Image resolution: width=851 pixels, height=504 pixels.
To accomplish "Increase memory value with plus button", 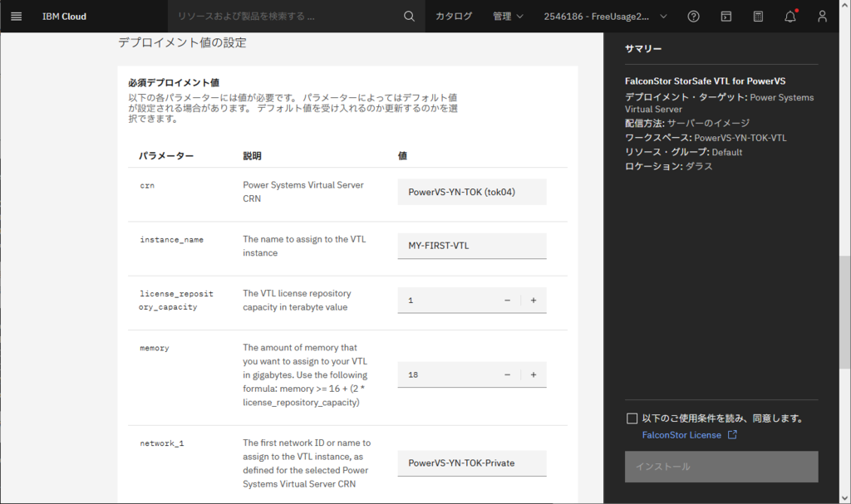I will point(534,374).
